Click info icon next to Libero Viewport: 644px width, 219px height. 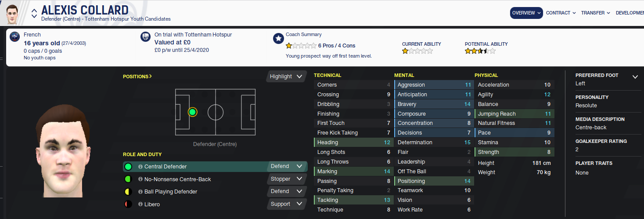(x=140, y=204)
